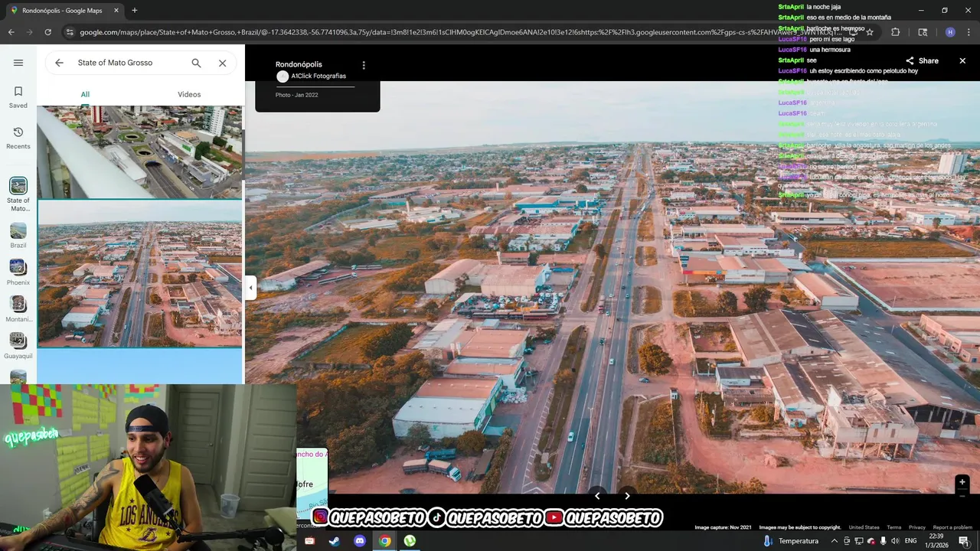Viewport: 980px width, 551px height.
Task: Go to the next photo
Action: tap(627, 496)
